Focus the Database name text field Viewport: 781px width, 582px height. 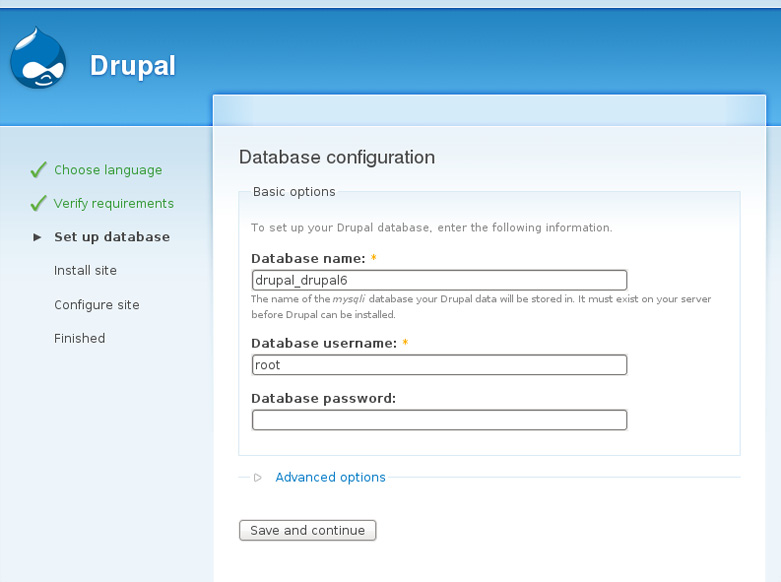(439, 280)
